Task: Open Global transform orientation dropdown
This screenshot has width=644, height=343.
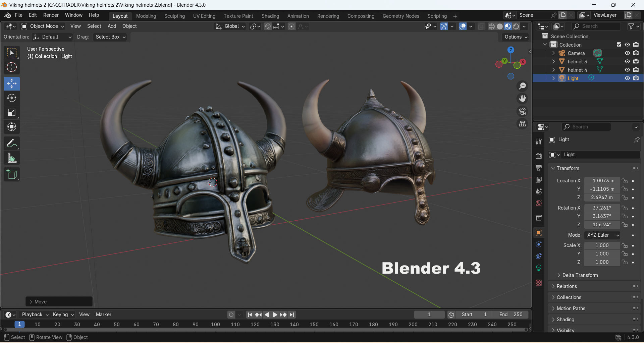Action: pos(230,26)
